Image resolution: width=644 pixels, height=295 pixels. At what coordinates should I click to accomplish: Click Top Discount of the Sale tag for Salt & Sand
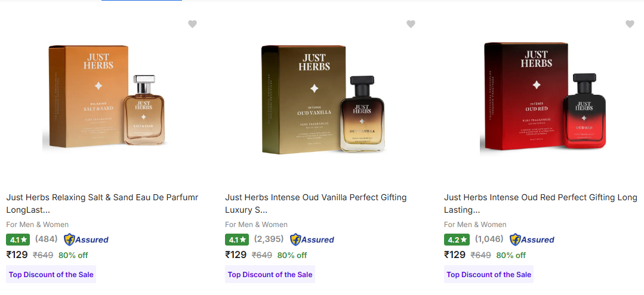[51, 275]
